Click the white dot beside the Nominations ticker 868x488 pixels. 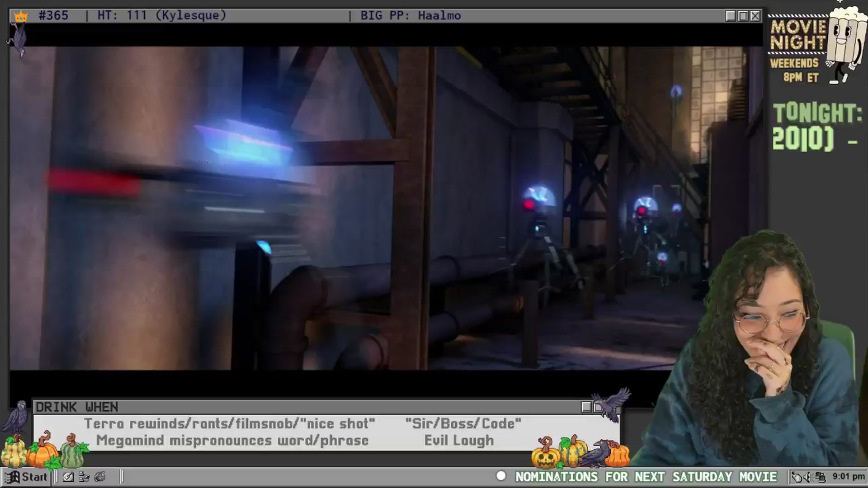click(501, 476)
